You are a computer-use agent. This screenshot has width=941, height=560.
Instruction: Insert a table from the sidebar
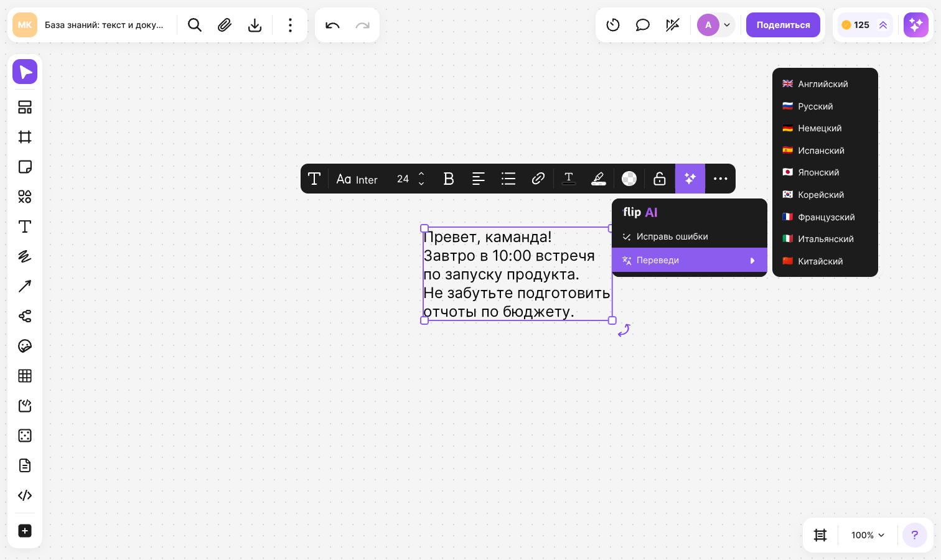[x=25, y=376]
